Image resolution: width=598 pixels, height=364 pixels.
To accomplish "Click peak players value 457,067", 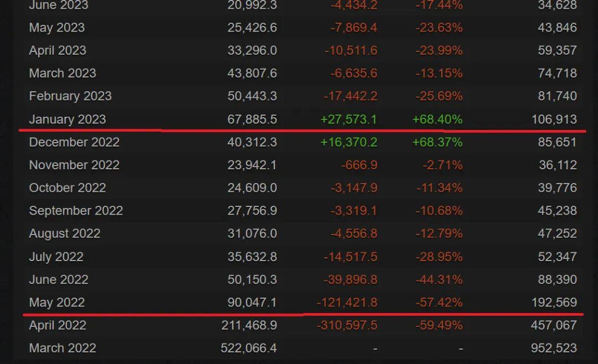I will point(554,325).
